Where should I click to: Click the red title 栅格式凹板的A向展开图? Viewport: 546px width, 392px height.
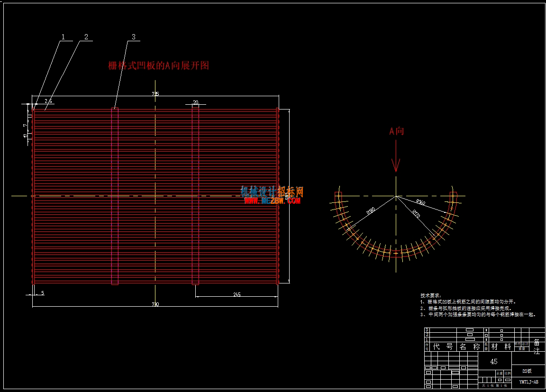click(x=158, y=65)
